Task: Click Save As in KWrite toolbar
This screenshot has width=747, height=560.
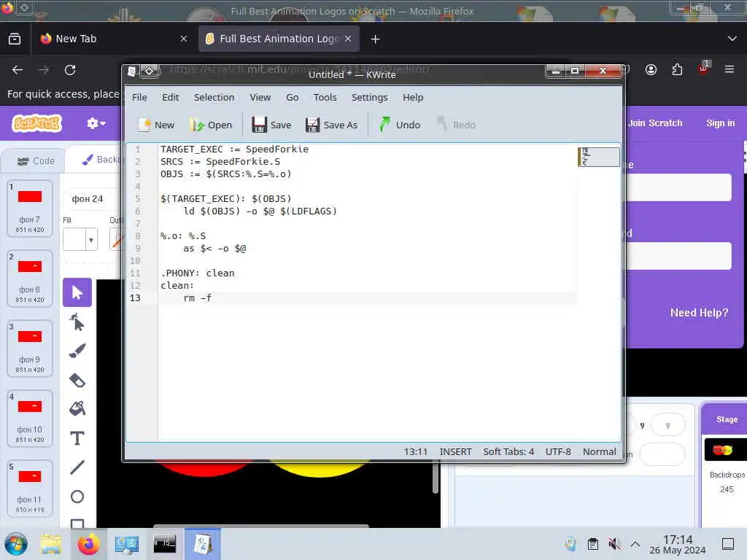Action: coord(332,125)
